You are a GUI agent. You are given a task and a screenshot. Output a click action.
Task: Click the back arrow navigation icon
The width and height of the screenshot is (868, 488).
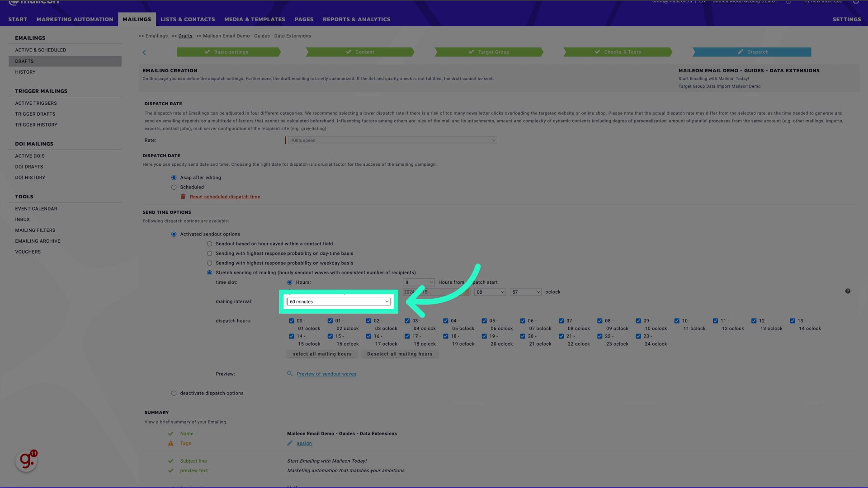coord(144,52)
